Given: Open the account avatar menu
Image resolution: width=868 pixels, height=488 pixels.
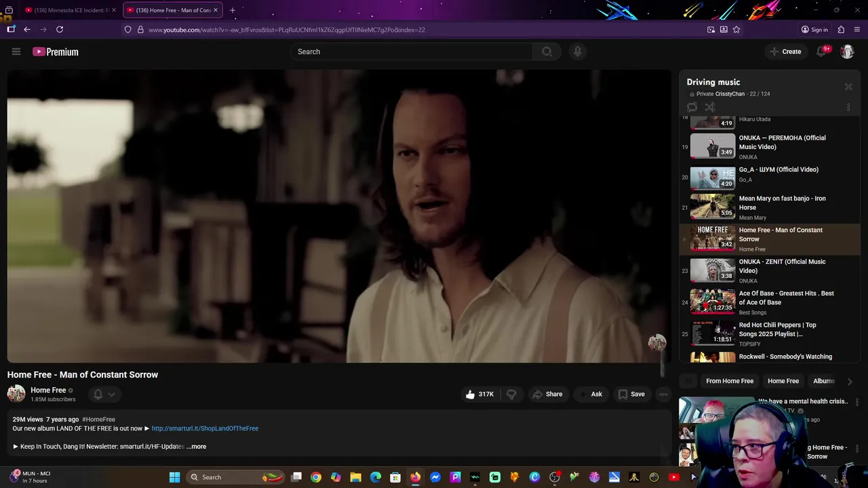Looking at the screenshot, I should pos(847,52).
